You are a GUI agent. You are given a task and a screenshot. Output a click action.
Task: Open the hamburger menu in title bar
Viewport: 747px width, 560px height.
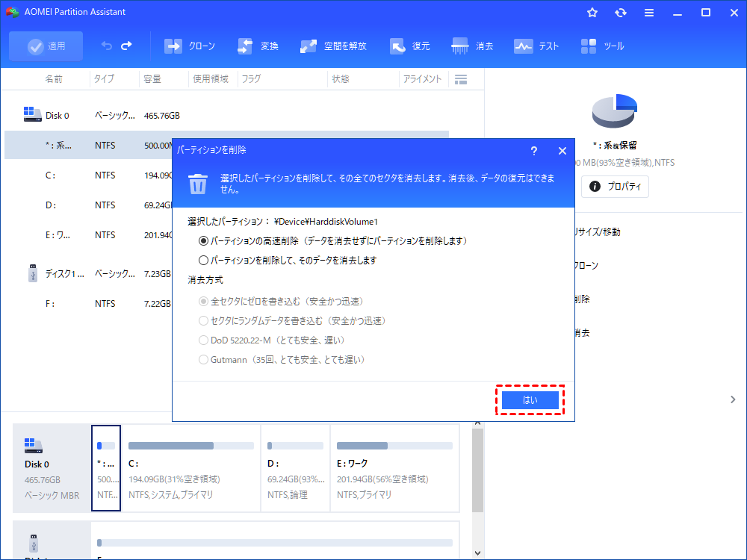(649, 13)
